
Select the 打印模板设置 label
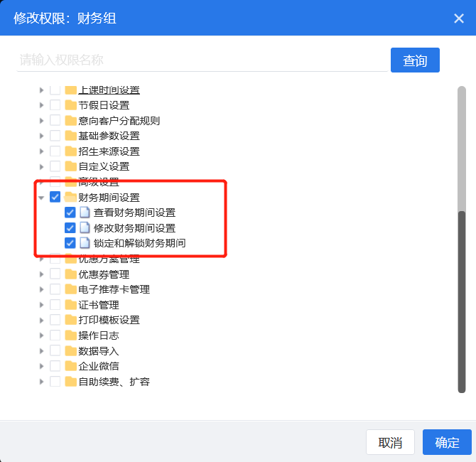click(109, 320)
